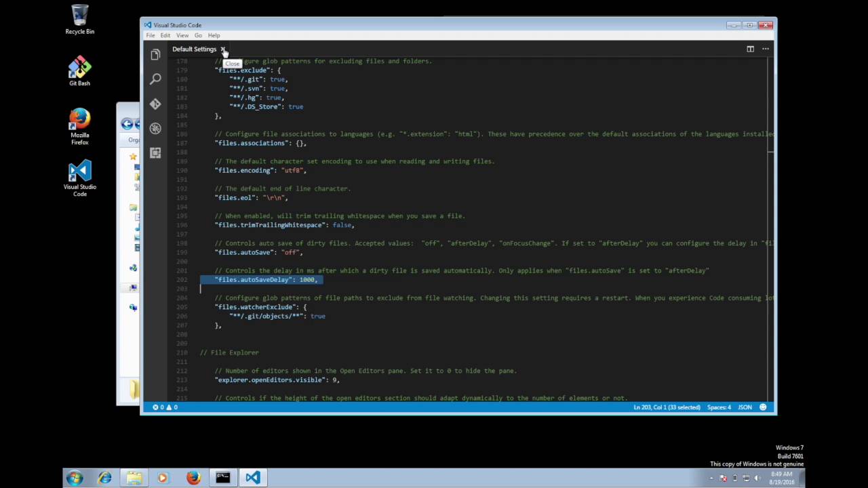The height and width of the screenshot is (488, 868).
Task: Click the "files.trimTrailingWhitespace" setting text
Action: (x=271, y=225)
